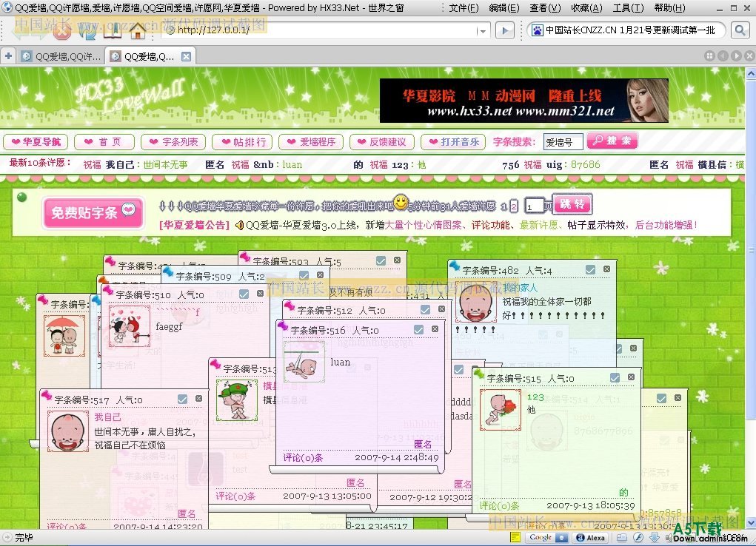Toggle the check mark on note 515
The height and width of the screenshot is (546, 756).
pos(615,377)
